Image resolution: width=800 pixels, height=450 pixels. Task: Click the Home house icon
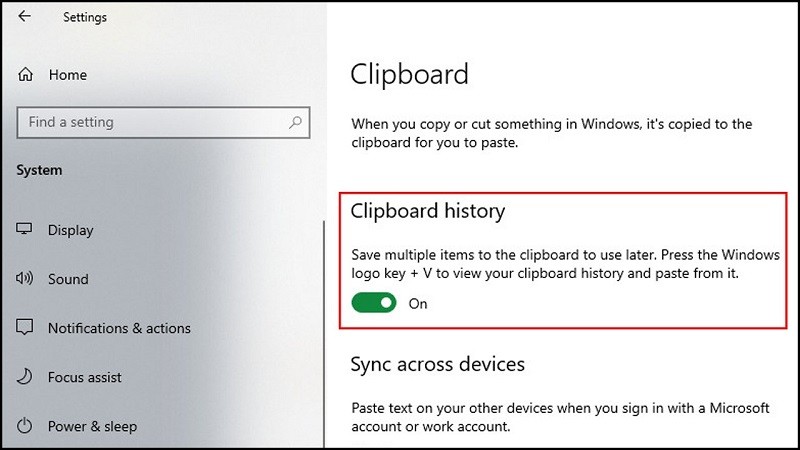tap(25, 75)
